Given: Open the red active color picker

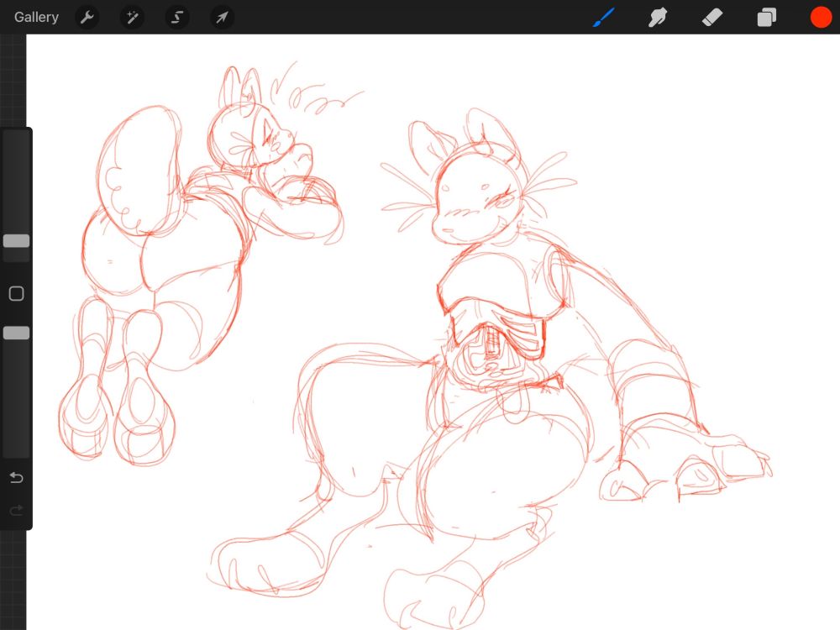Looking at the screenshot, I should 821,17.
